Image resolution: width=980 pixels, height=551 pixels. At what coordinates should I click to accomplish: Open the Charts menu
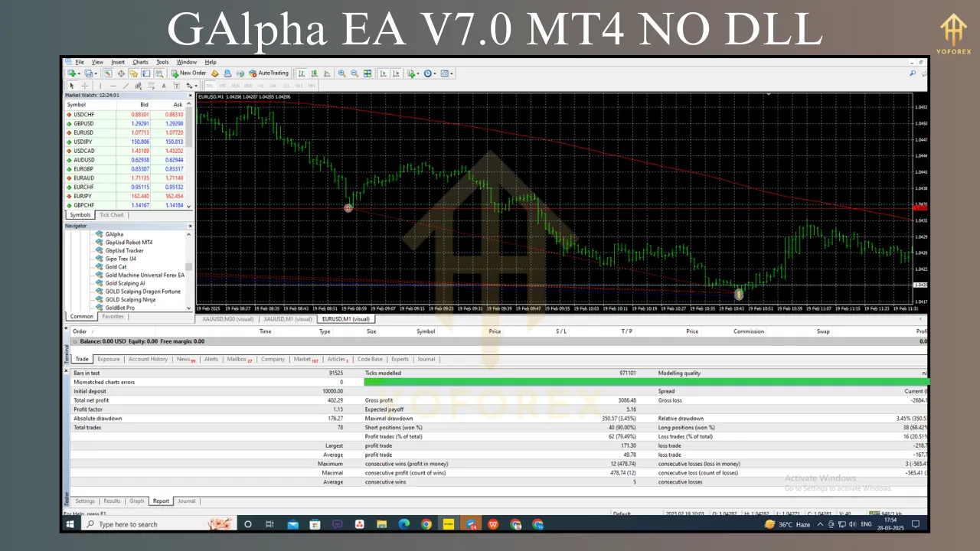click(x=140, y=62)
